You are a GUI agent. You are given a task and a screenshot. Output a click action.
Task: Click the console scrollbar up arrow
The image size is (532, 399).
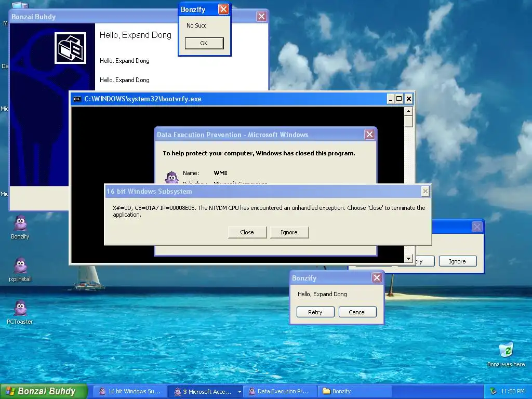tap(408, 111)
